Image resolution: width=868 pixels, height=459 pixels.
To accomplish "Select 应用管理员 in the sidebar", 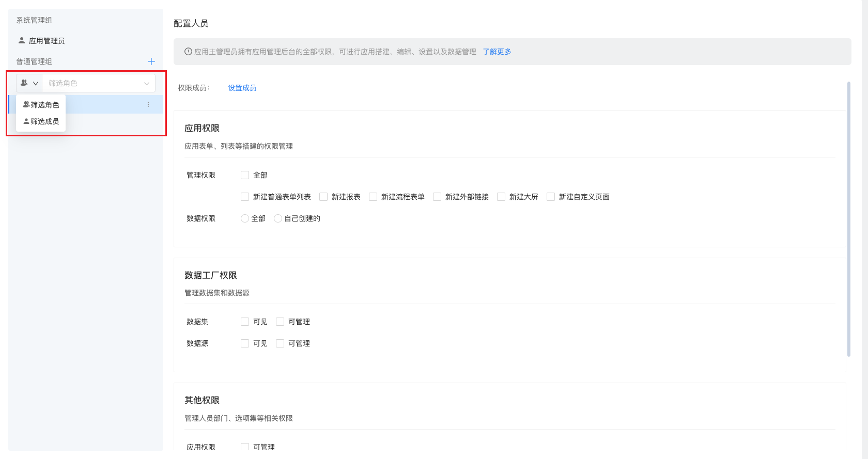I will pos(47,41).
